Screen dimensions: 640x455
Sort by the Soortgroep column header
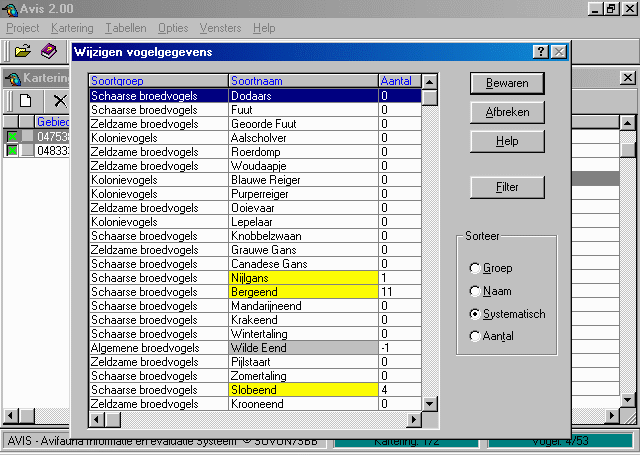tap(158, 81)
